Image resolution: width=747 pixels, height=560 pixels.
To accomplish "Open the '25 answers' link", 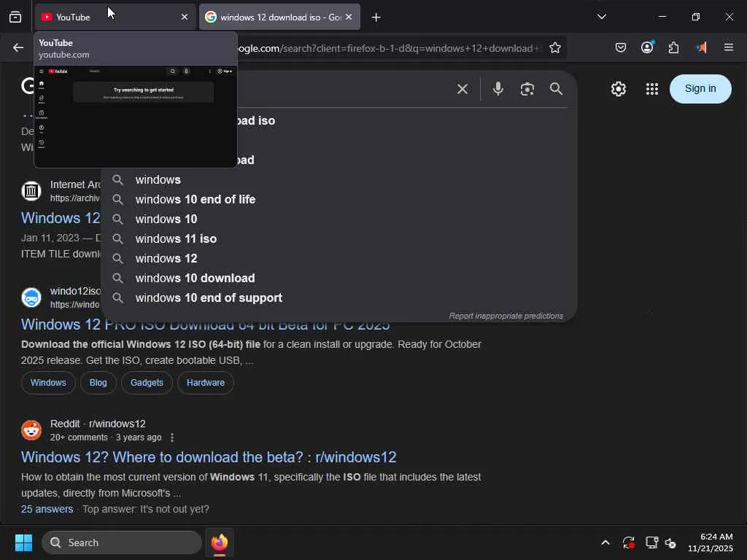I will click(x=47, y=509).
